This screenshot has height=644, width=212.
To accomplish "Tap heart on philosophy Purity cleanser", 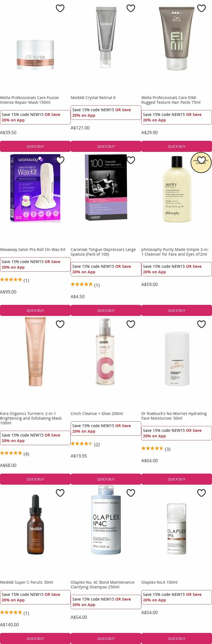I will pos(201,160).
